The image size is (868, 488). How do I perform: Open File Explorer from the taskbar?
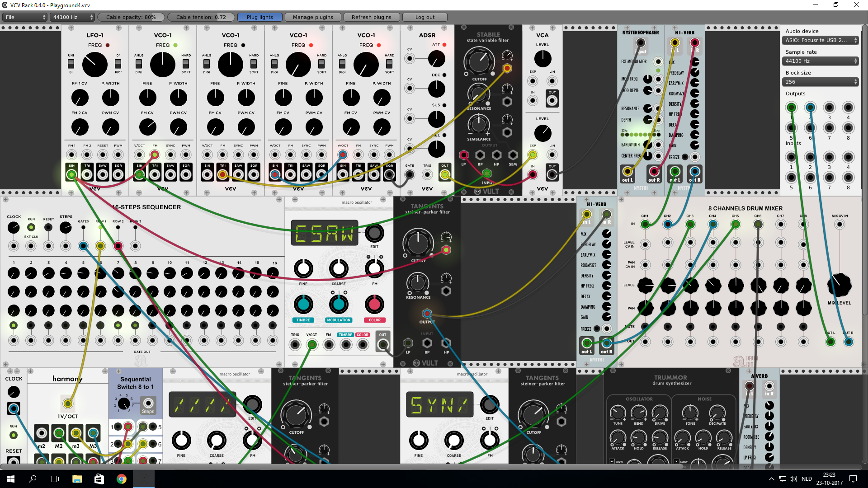[77, 479]
